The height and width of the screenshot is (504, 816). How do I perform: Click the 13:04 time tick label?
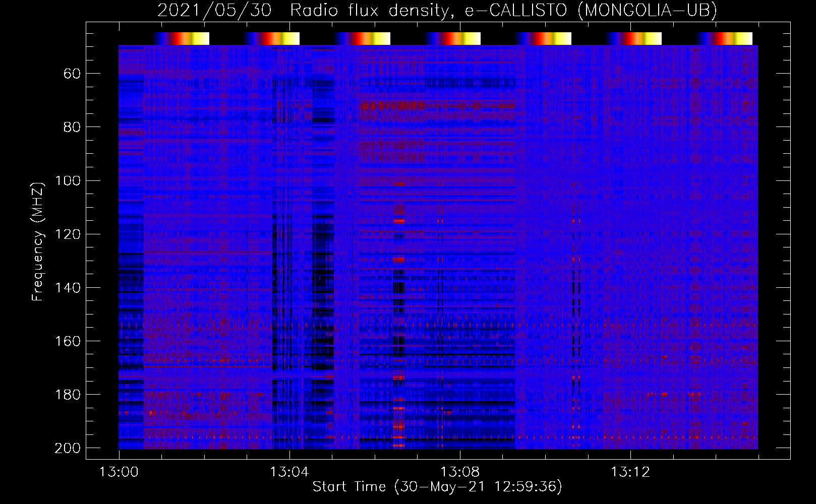point(289,472)
